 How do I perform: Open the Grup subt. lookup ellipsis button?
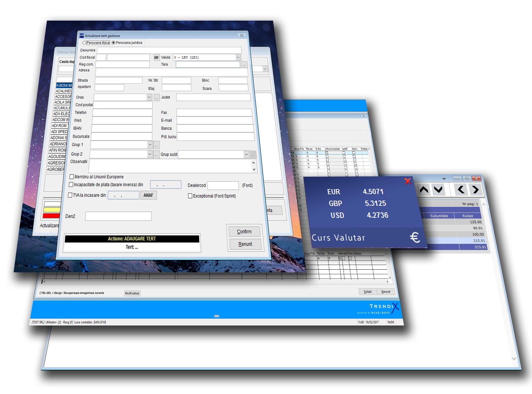(253, 155)
